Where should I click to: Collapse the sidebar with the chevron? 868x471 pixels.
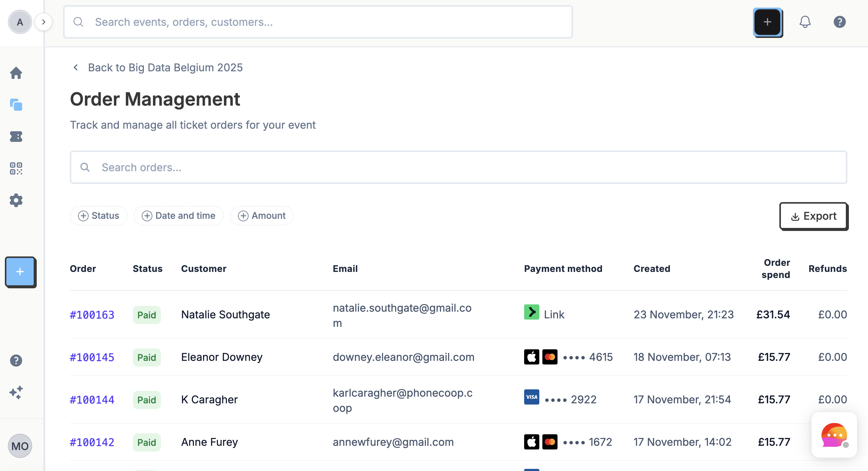(44, 22)
